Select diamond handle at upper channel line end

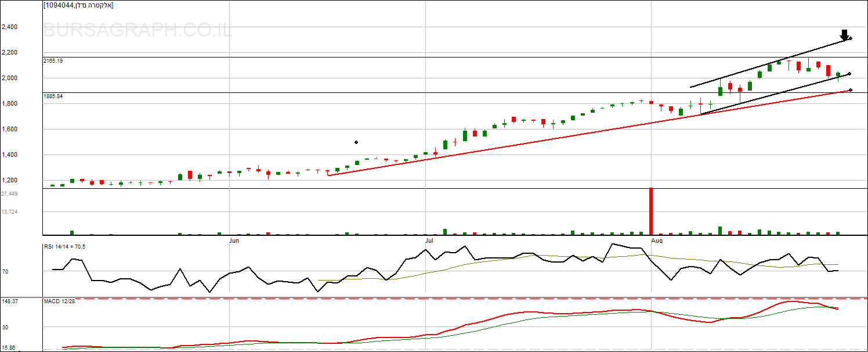850,38
